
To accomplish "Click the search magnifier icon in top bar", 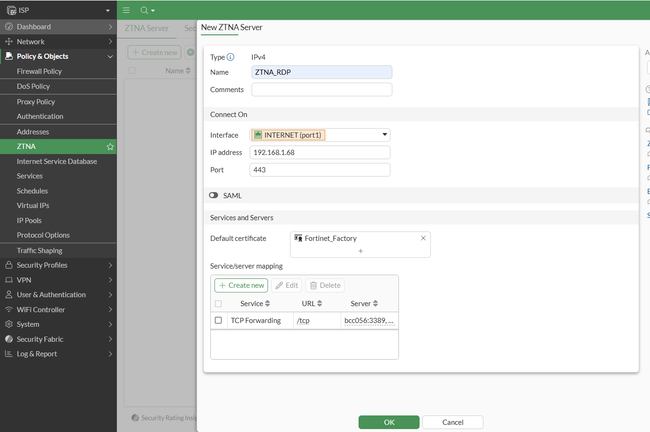I will [x=144, y=10].
